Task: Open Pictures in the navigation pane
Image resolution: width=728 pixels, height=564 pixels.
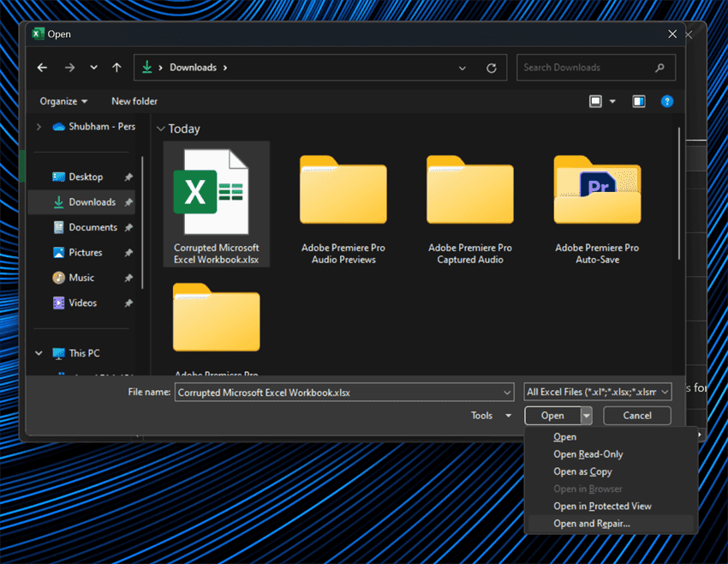Action: [x=77, y=252]
